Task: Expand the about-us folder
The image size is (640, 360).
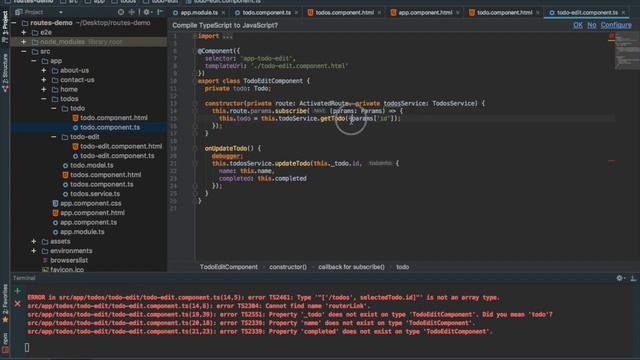Action: pyautogui.click(x=44, y=70)
